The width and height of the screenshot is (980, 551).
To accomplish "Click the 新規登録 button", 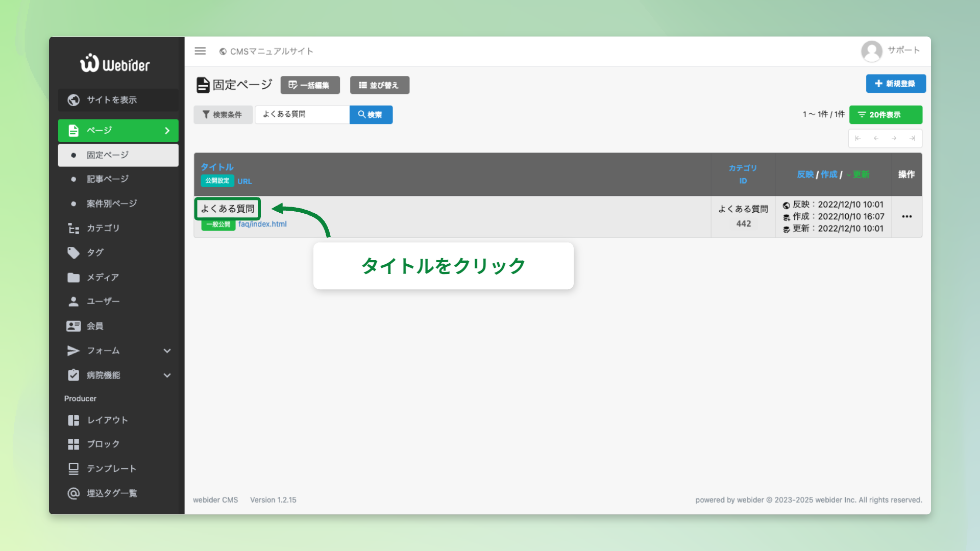I will click(x=895, y=84).
